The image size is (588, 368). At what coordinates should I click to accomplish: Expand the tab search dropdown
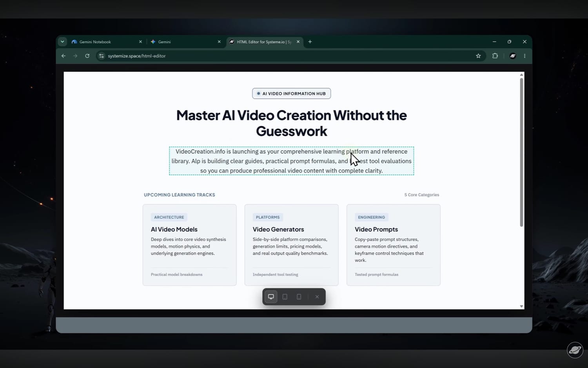pos(62,42)
